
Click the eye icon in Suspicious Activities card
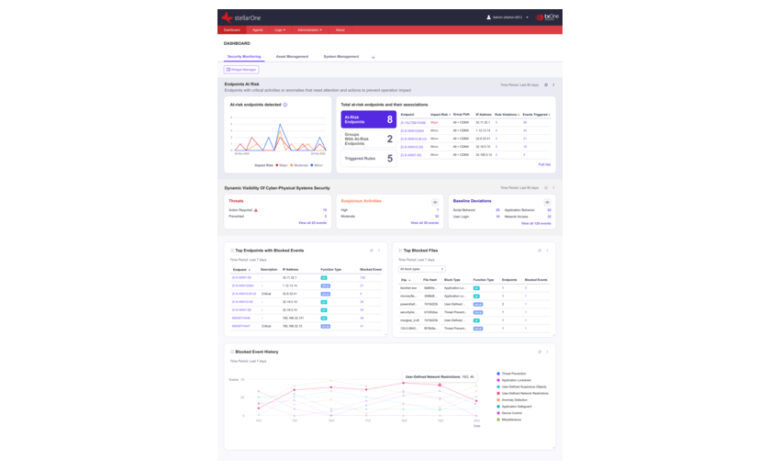point(434,201)
